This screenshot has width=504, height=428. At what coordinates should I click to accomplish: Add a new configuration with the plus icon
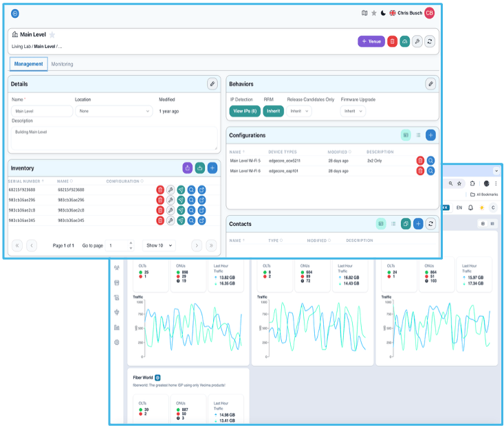point(430,135)
